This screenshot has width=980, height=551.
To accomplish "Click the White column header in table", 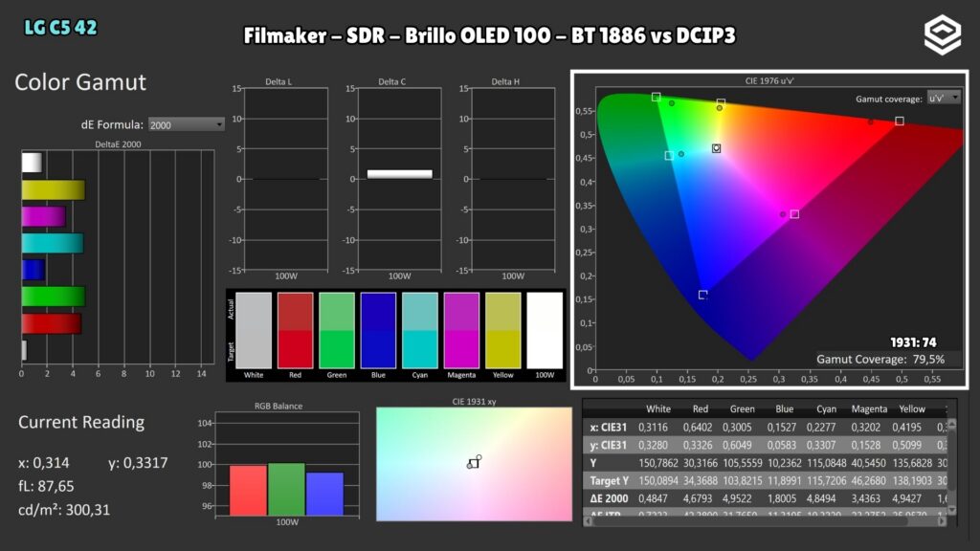I will pos(658,409).
